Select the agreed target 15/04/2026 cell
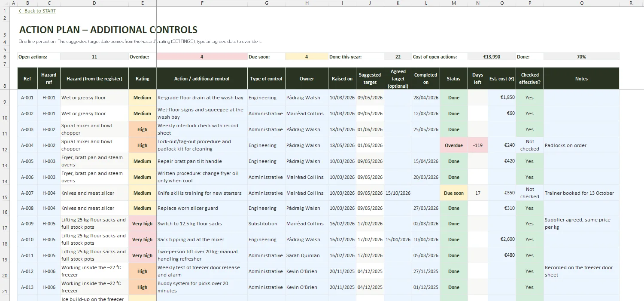Viewport: 644px width, 301px height. [398, 240]
